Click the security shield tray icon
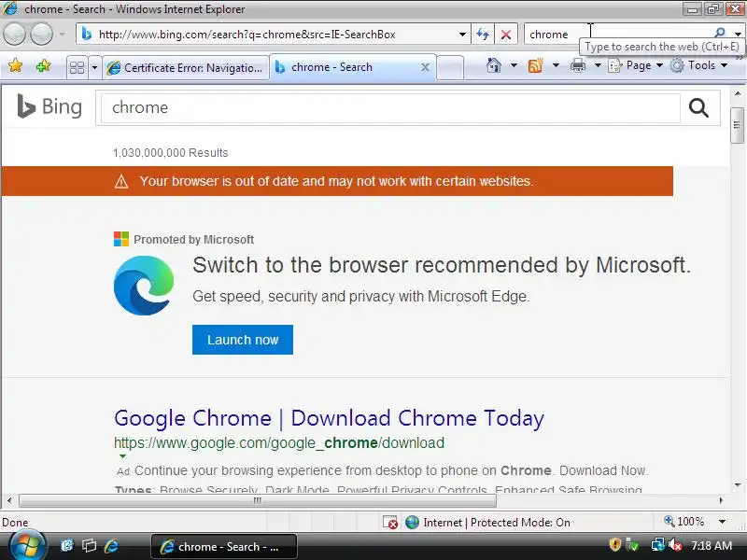 point(615,544)
